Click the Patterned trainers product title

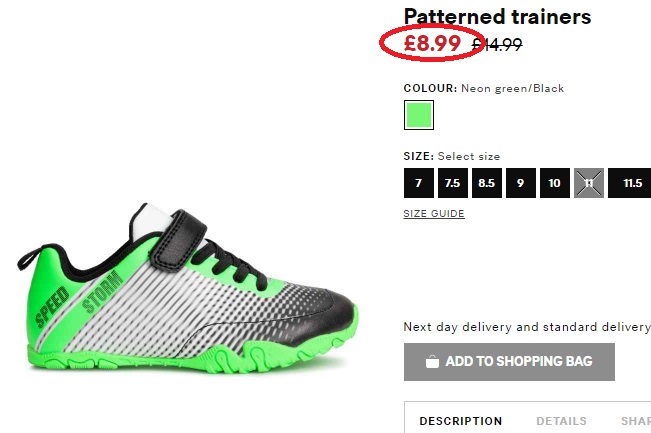497,17
